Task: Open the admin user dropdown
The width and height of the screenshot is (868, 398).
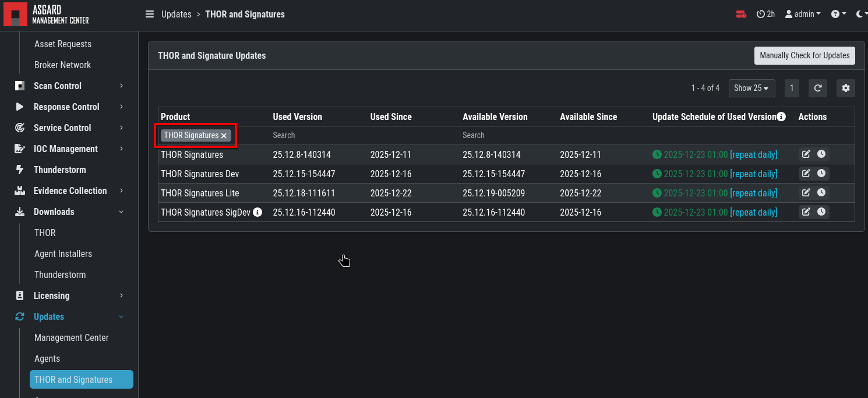Action: click(x=803, y=14)
